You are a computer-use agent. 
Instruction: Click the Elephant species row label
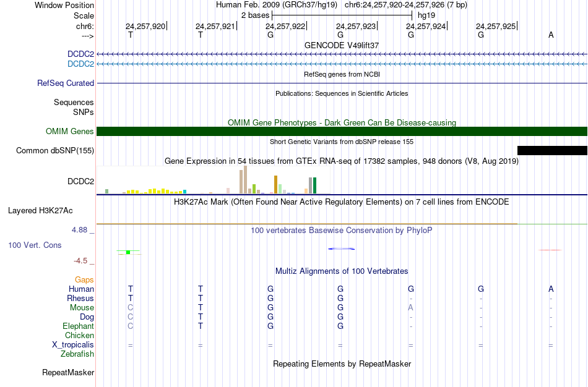(x=79, y=326)
